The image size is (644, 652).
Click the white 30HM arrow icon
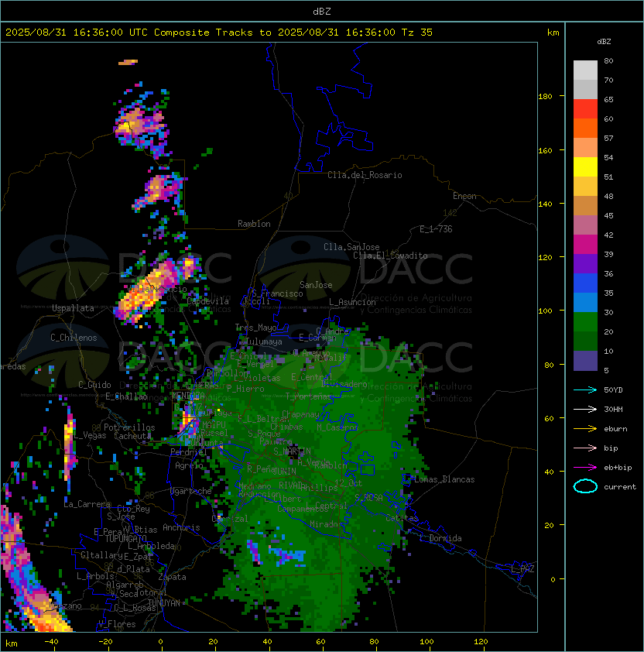[585, 409]
